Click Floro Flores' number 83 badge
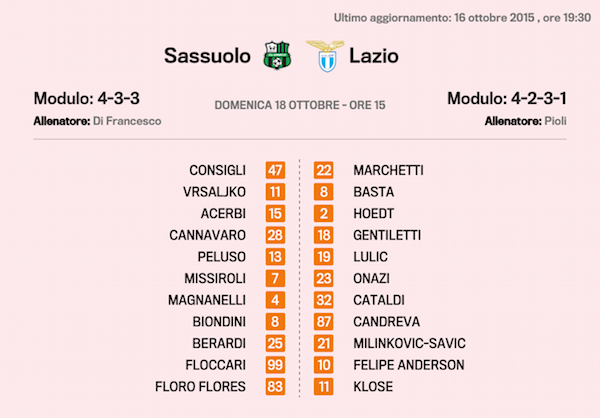Viewport: 600px width, 418px height. tap(276, 386)
